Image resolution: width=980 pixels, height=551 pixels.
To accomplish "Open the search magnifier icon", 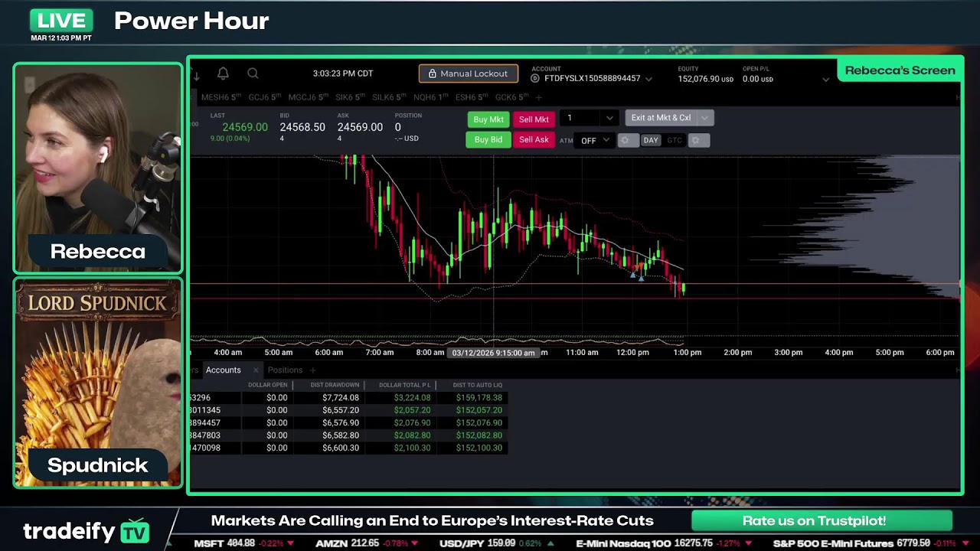I will (253, 73).
